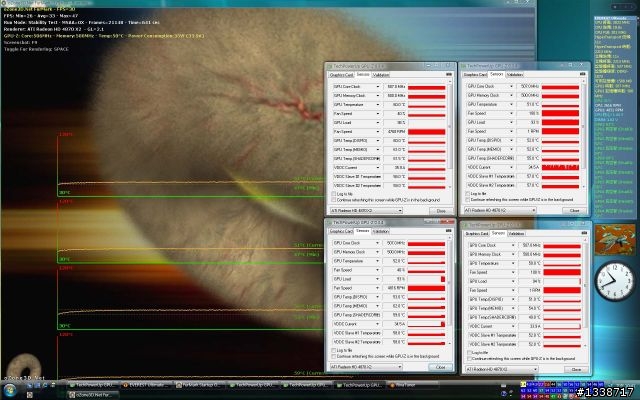The width and height of the screenshot is (640, 400).
Task: Enable Continue refreshing checkbox in the lower-left GPU-Z window
Action: [x=334, y=356]
